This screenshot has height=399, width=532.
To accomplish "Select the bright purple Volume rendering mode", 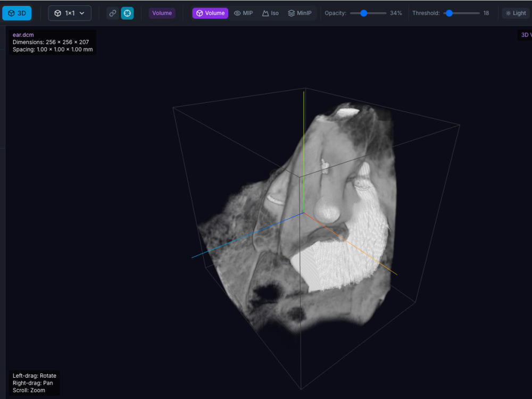I will pos(210,13).
